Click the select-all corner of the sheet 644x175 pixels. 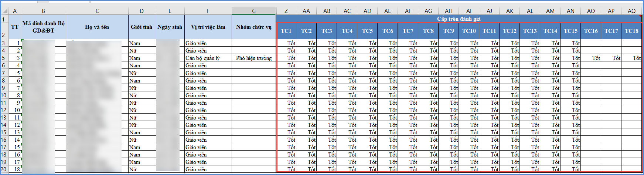click(x=4, y=11)
